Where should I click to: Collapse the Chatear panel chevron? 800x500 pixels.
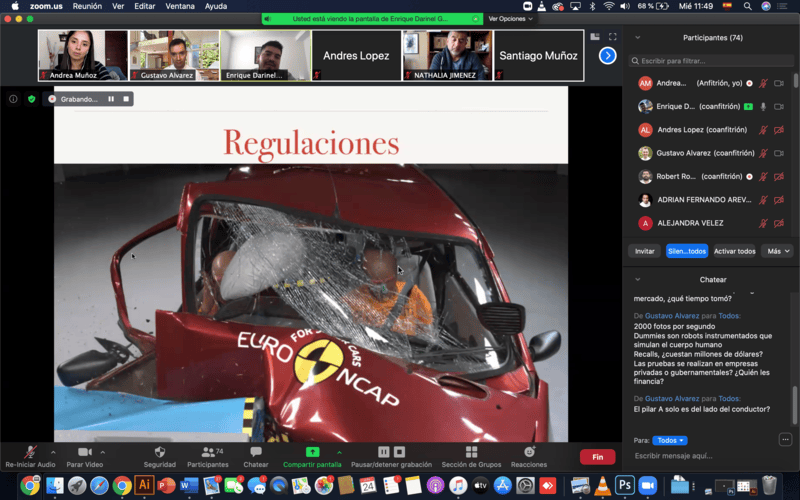638,280
